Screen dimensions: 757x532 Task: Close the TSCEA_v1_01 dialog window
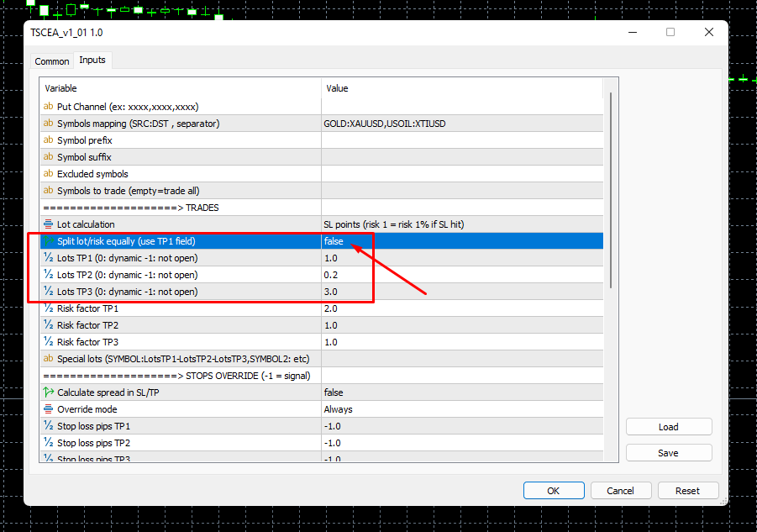[709, 32]
